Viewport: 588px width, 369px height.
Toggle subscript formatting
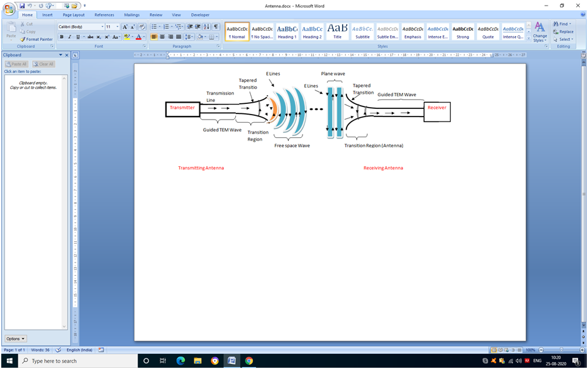click(99, 37)
